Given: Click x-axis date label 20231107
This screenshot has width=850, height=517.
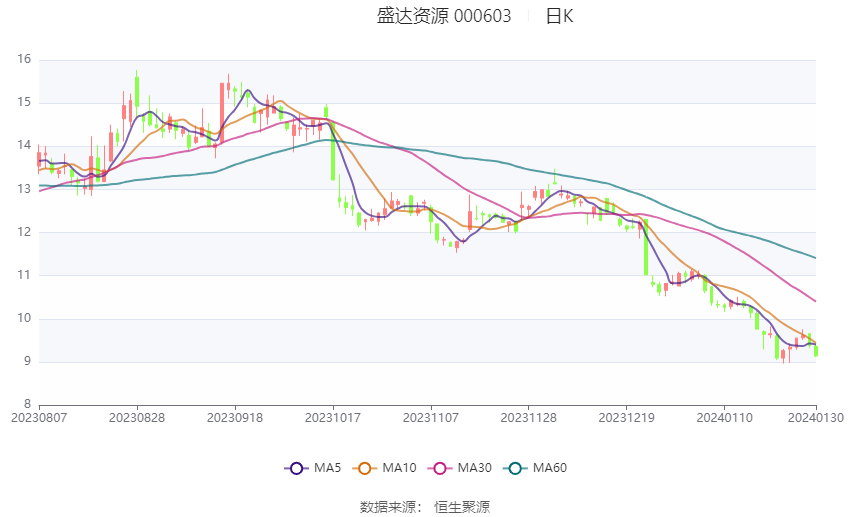Looking at the screenshot, I should coord(431,418).
